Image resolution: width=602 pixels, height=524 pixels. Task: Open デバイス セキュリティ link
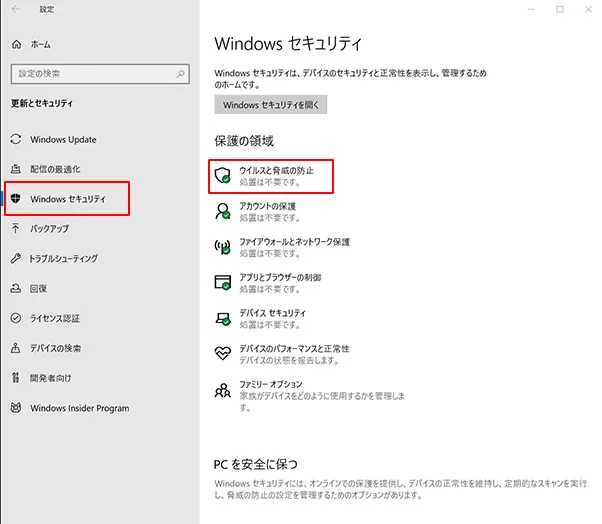[x=273, y=313]
